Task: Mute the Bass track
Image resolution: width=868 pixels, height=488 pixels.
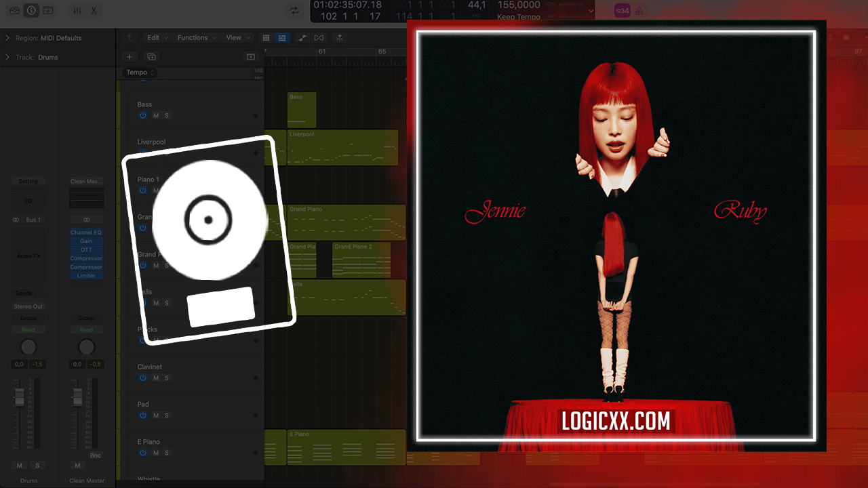Action: click(156, 116)
